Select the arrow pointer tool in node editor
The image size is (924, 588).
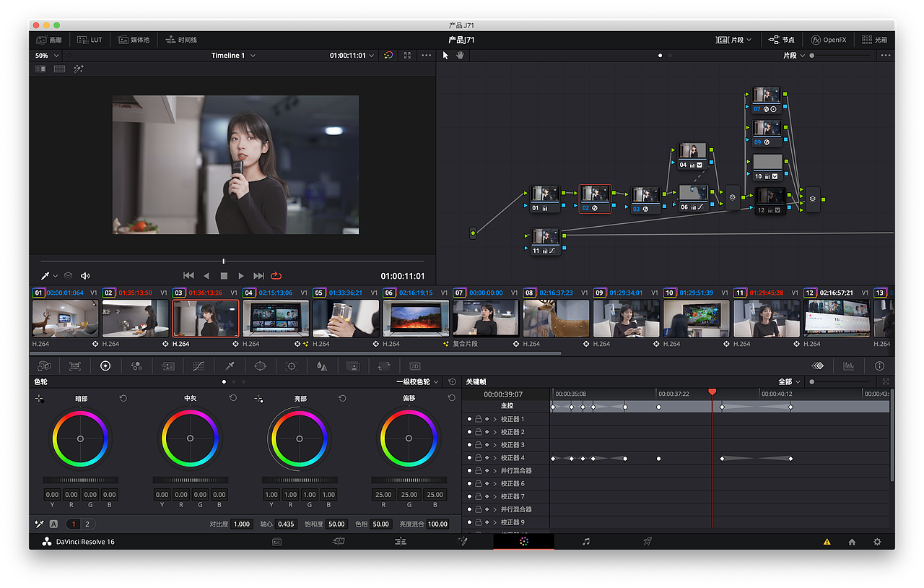click(445, 56)
